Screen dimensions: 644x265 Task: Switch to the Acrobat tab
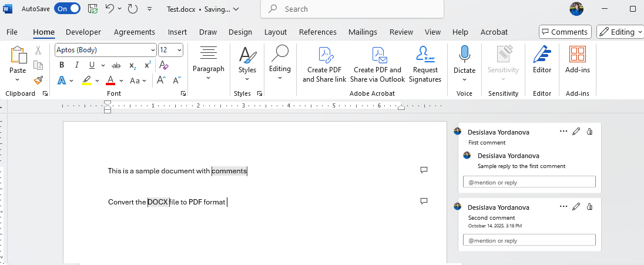click(494, 32)
